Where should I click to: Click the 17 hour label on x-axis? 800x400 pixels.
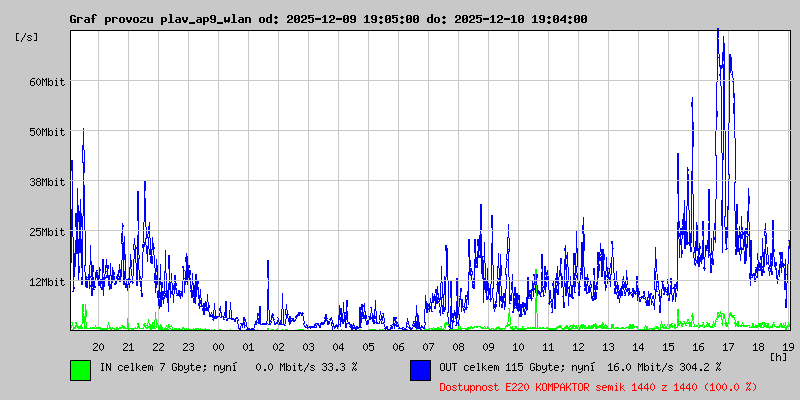(x=728, y=347)
